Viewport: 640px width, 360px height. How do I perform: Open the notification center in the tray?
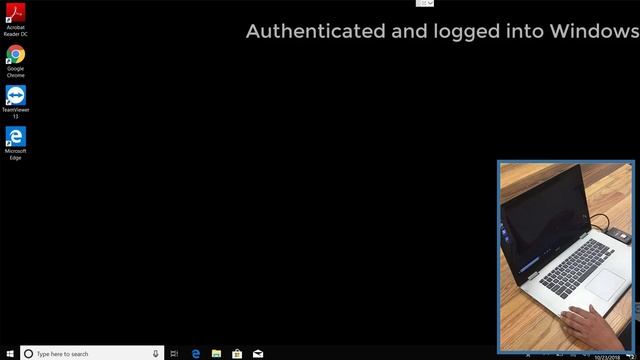(x=631, y=357)
